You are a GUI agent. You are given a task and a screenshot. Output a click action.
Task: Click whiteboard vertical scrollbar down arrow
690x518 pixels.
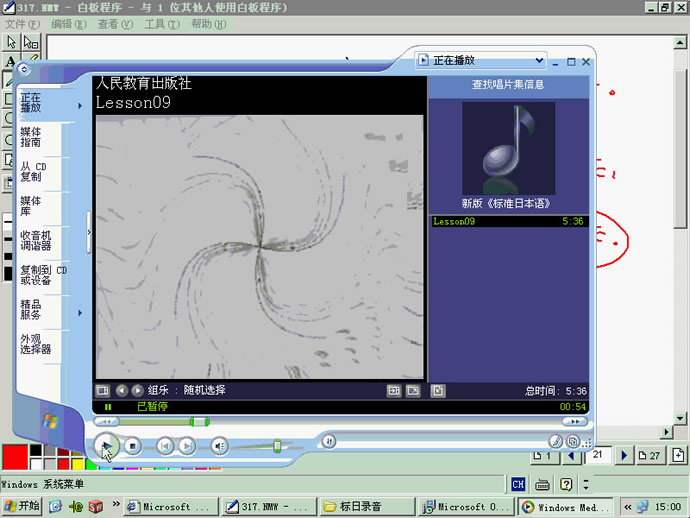[680, 418]
